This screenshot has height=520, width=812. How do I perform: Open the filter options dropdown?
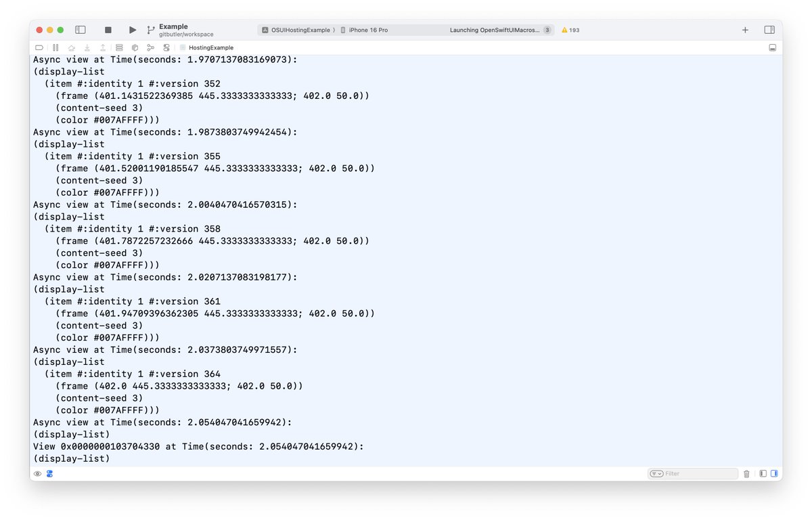(x=656, y=474)
